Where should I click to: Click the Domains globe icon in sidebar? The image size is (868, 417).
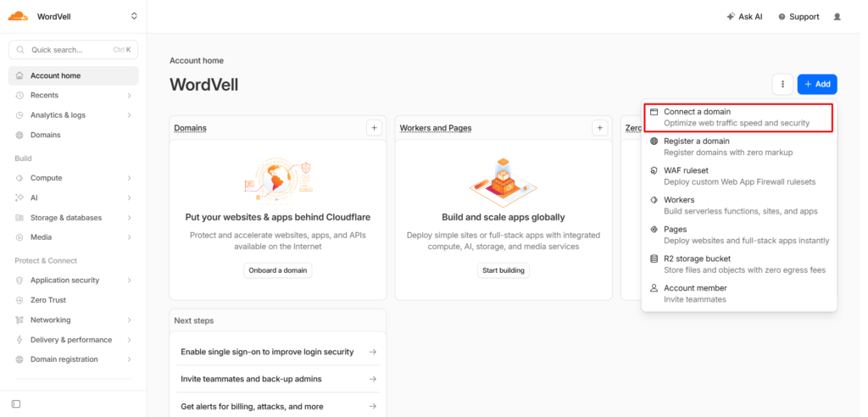click(x=19, y=135)
